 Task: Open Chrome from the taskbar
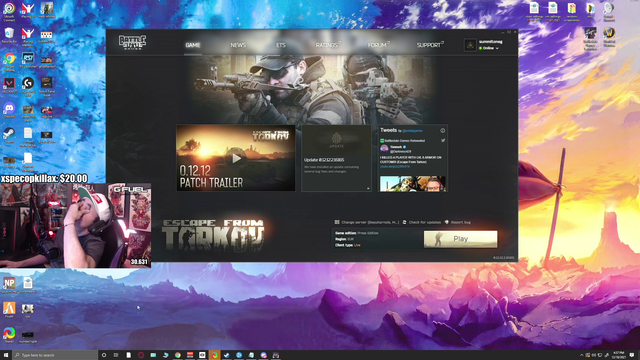178,355
